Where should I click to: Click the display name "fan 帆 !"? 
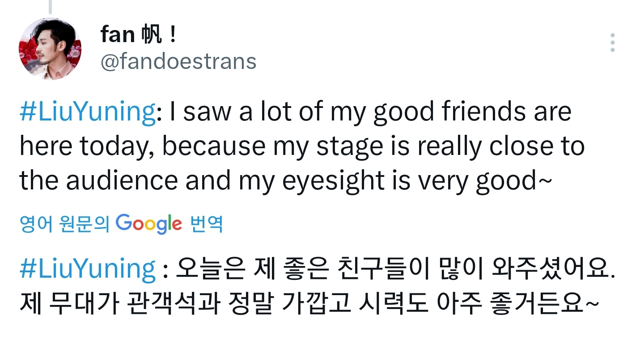[139, 34]
